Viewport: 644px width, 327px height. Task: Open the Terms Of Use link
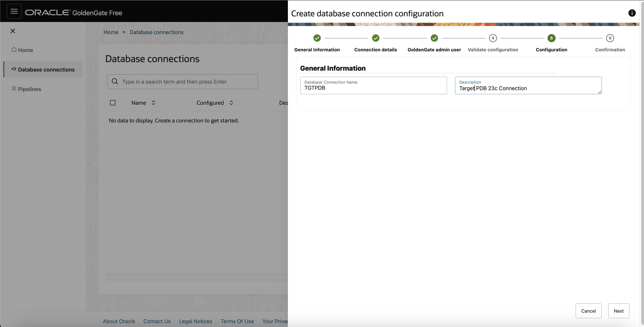pos(237,321)
